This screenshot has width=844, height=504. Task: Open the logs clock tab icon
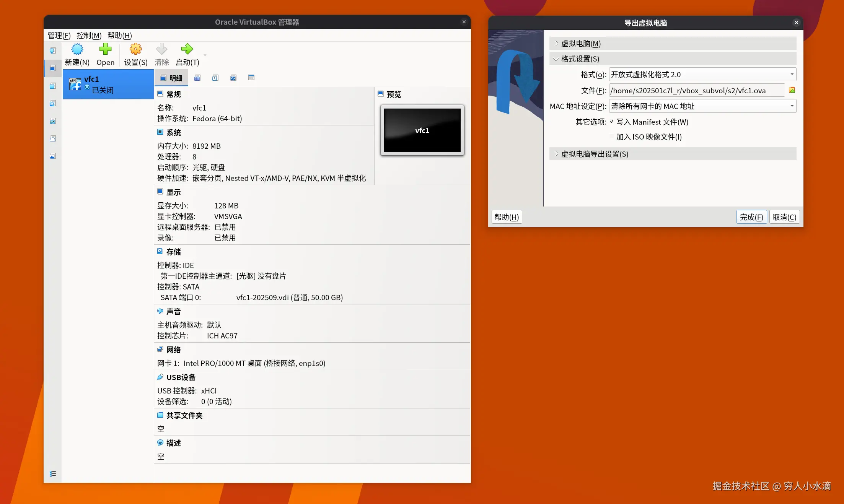[x=215, y=78]
